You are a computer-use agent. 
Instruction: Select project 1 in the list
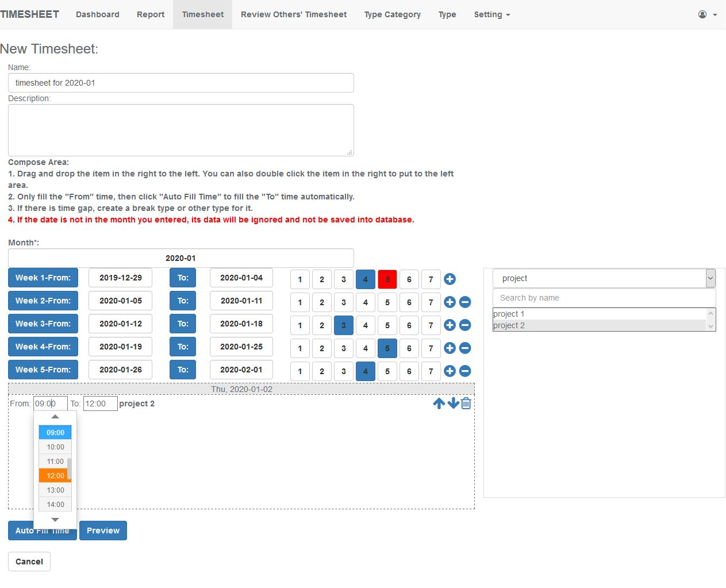click(599, 314)
